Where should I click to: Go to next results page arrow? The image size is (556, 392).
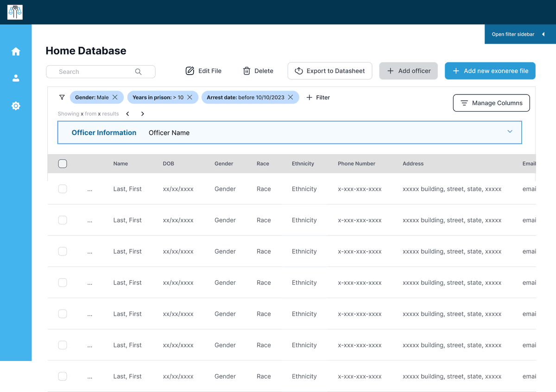[x=143, y=114]
